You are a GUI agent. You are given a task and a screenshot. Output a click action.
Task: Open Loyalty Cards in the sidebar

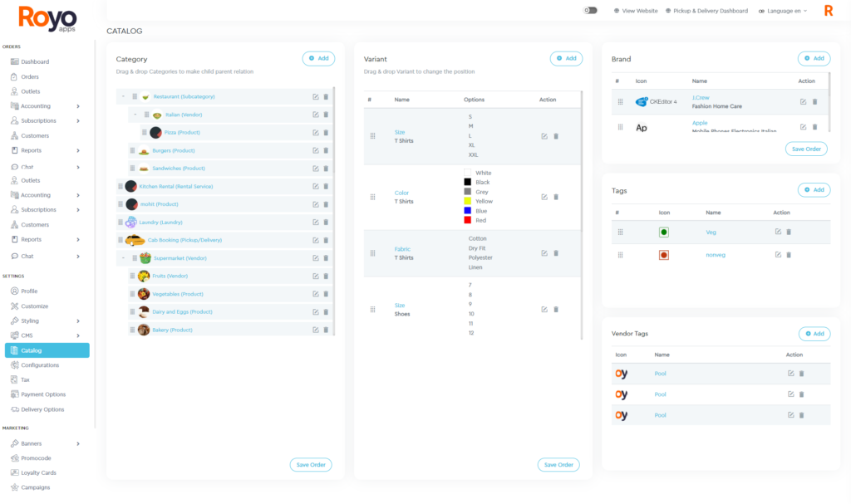pos(38,472)
